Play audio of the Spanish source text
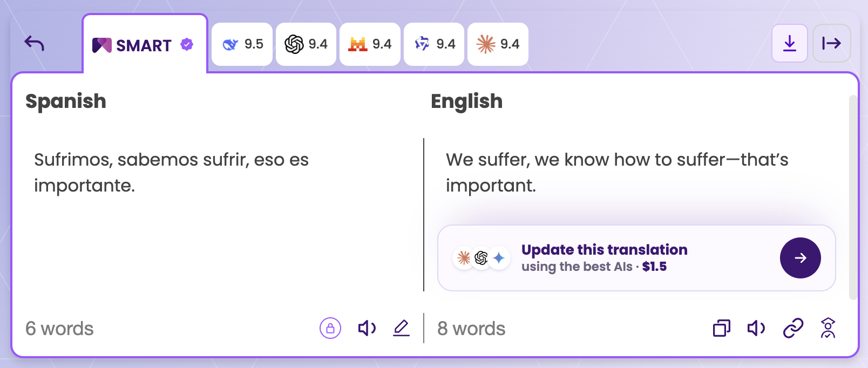 tap(367, 328)
